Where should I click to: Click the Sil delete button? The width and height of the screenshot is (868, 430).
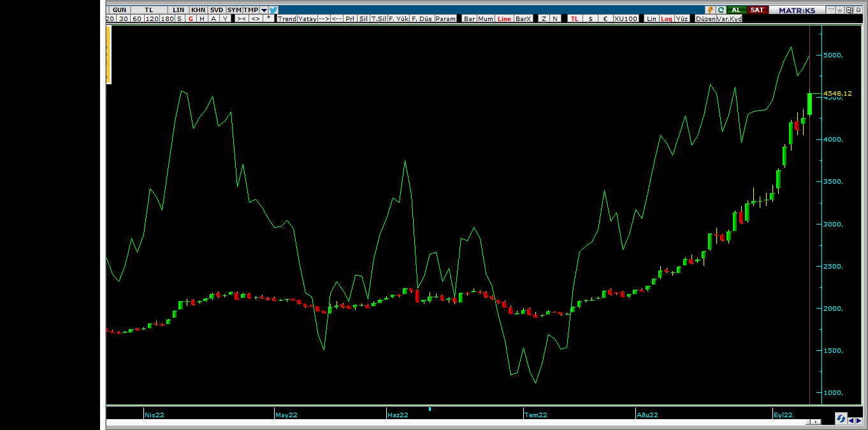(x=363, y=19)
